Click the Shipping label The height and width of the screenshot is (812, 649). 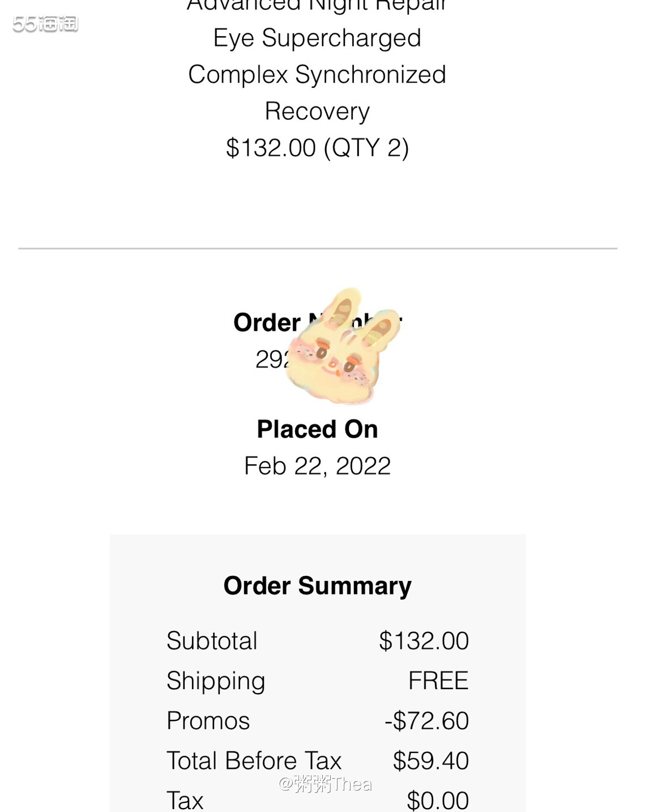point(216,681)
